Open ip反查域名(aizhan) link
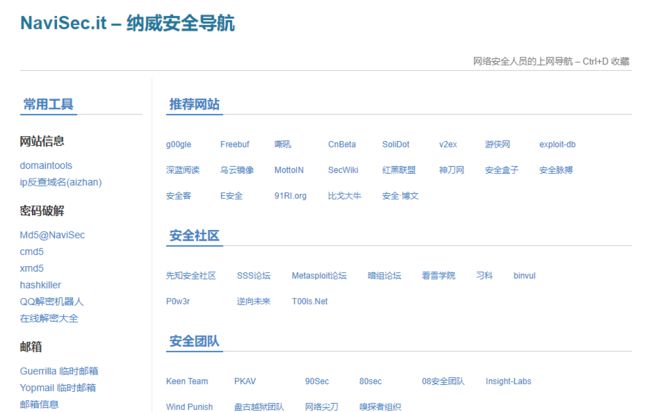The width and height of the screenshot is (650, 412). coord(61,182)
